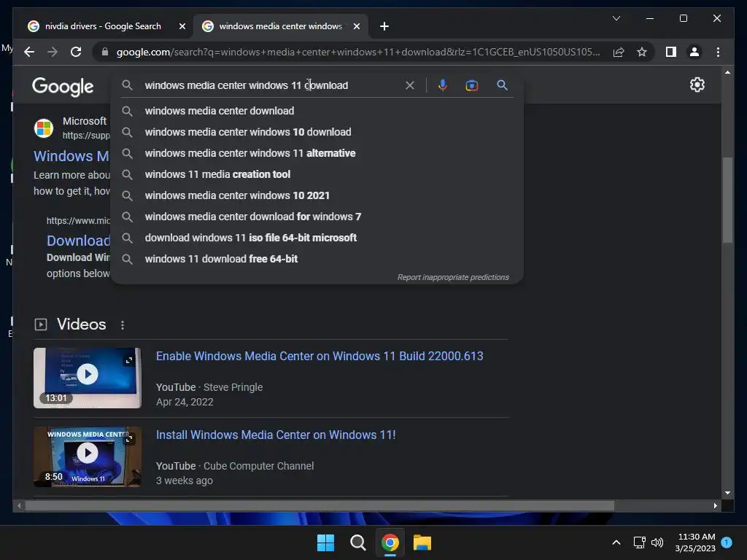Open Windows Start menu
This screenshot has width=747, height=560.
click(326, 542)
